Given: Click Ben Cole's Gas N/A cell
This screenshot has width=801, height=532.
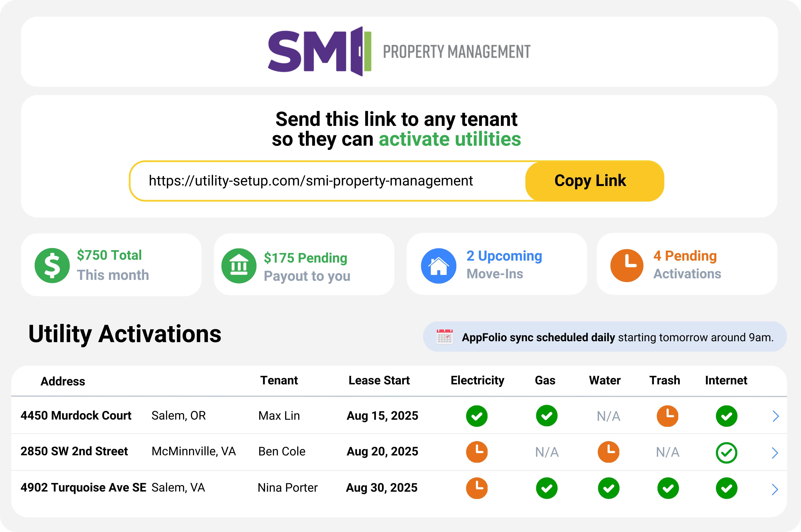Looking at the screenshot, I should [x=547, y=452].
